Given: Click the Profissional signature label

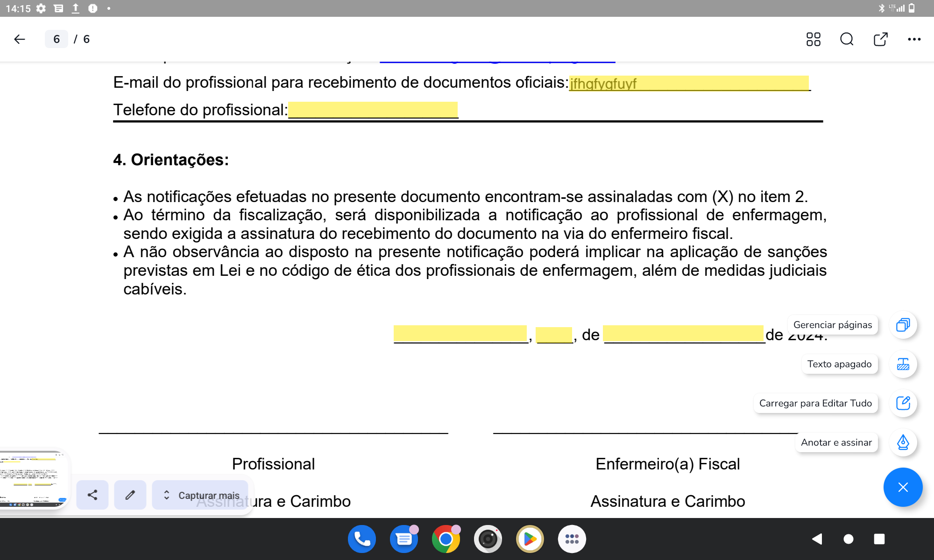Looking at the screenshot, I should pyautogui.click(x=274, y=464).
